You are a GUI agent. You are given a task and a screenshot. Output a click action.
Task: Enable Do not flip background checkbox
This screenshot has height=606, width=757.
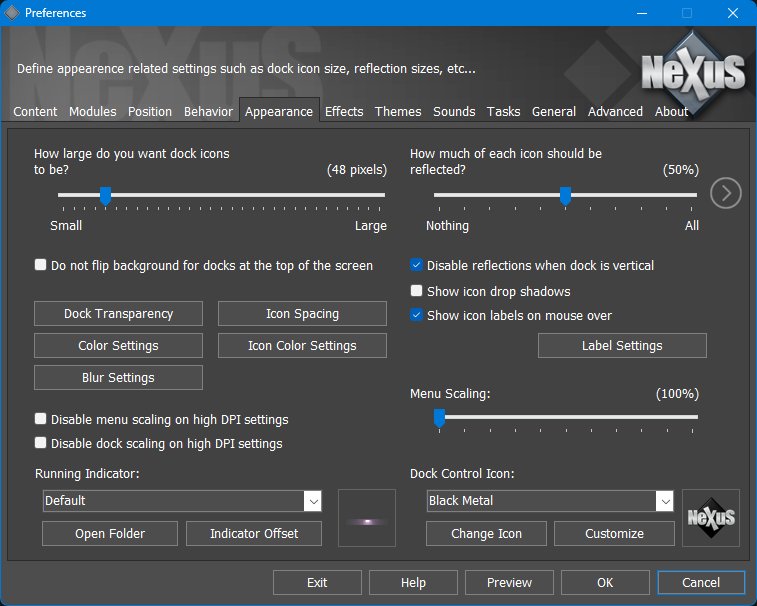(x=41, y=265)
